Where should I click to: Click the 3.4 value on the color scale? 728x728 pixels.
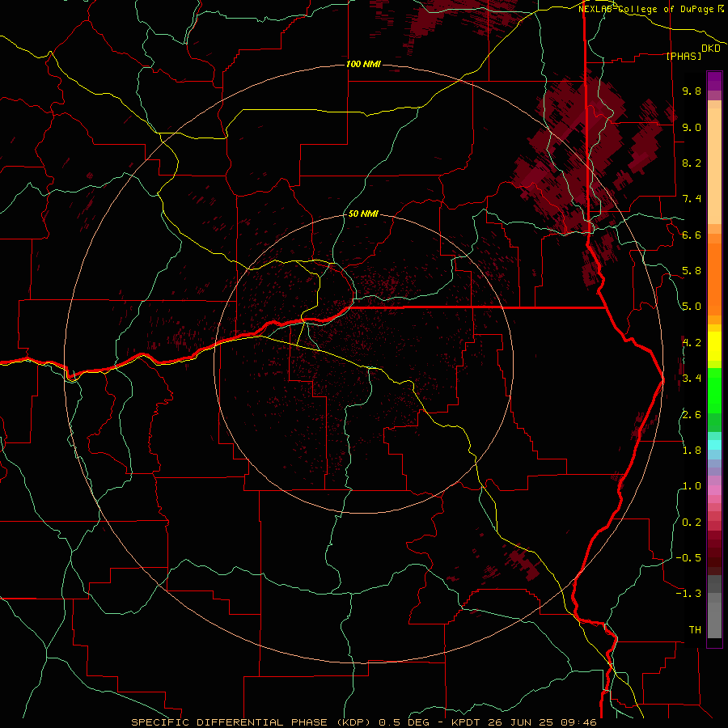[692, 379]
